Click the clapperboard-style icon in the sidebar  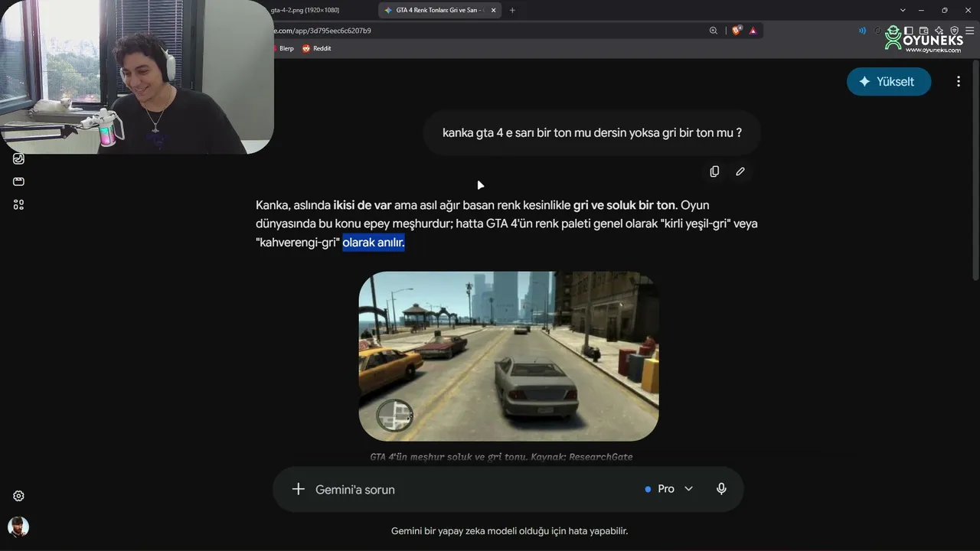coord(18,181)
